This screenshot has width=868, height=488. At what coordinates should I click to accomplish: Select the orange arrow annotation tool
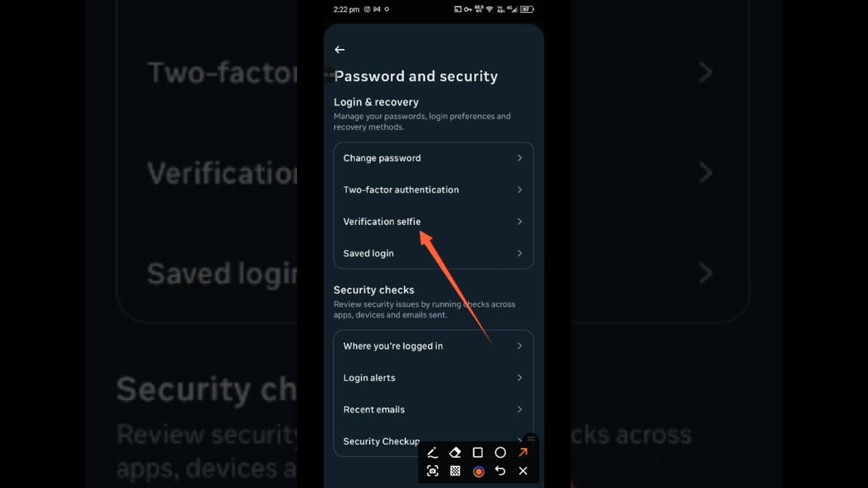coord(523,453)
